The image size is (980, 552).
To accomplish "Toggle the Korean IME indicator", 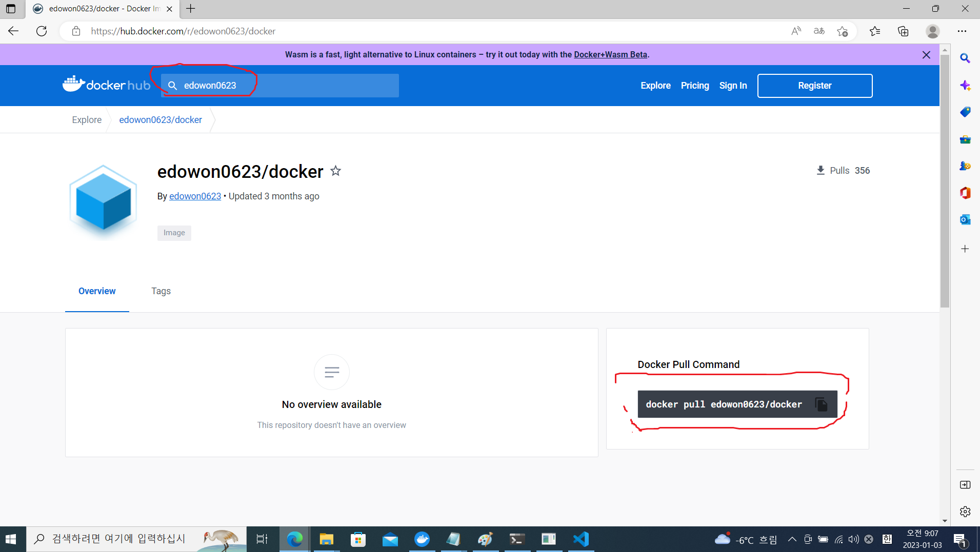I will pyautogui.click(x=887, y=539).
